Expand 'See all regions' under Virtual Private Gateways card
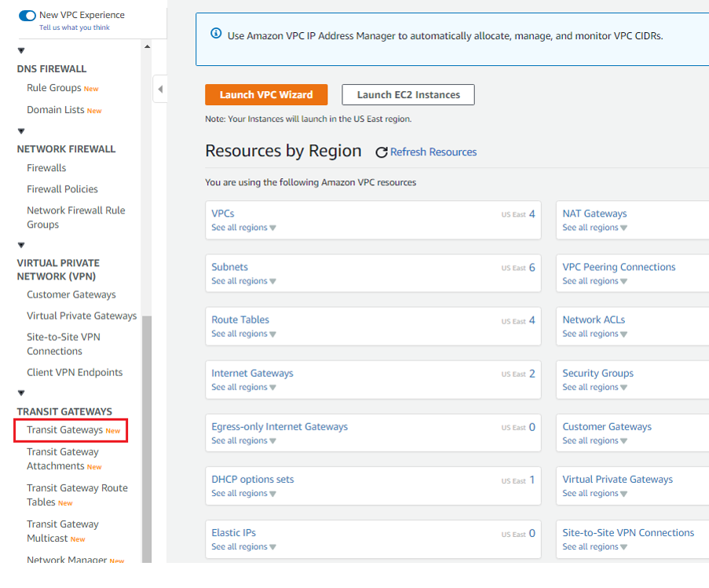This screenshot has width=709, height=588. tap(594, 493)
